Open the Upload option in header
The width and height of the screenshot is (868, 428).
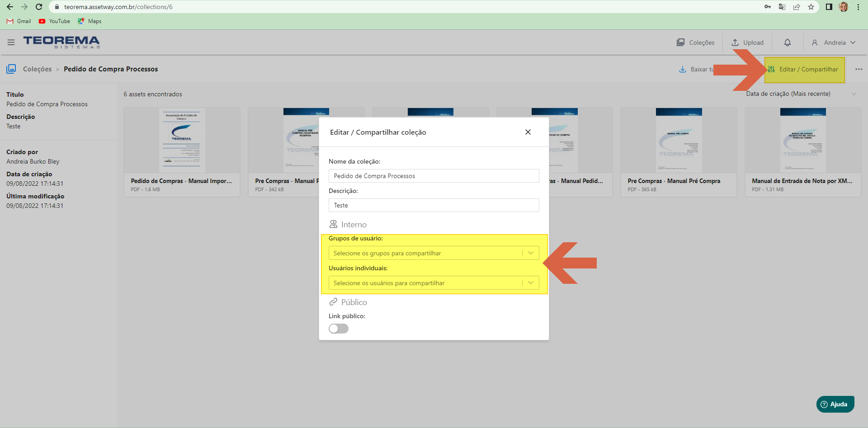(748, 42)
